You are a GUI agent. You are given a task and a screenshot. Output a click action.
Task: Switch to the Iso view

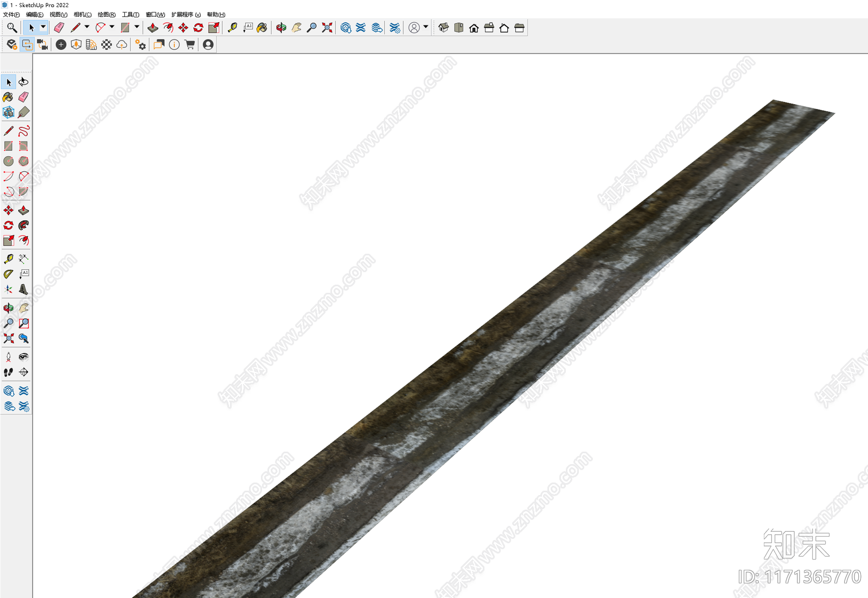coord(443,28)
